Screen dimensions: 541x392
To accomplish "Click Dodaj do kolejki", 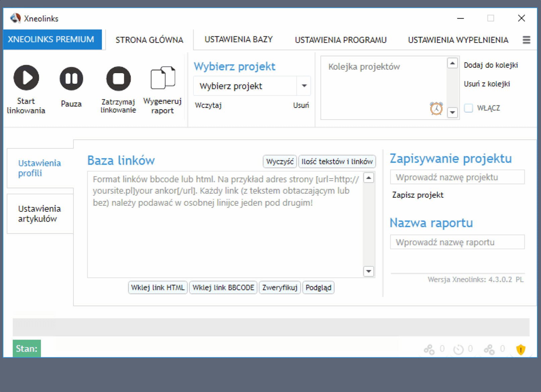I will click(x=491, y=65).
